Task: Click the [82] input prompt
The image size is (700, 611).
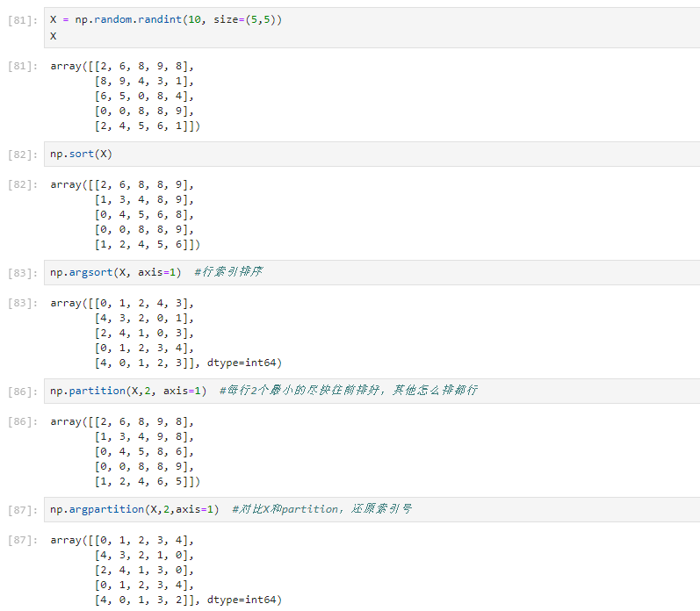Action: pyautogui.click(x=23, y=155)
